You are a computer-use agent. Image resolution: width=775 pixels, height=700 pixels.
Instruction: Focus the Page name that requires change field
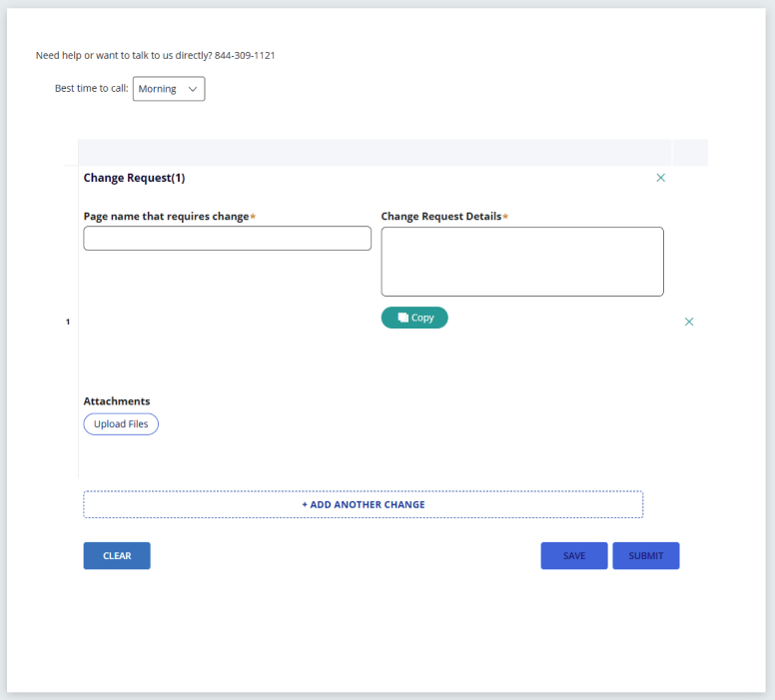point(228,239)
